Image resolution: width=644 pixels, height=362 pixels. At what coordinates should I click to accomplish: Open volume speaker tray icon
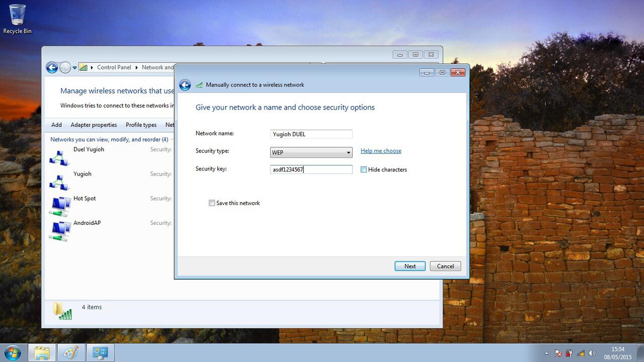pyautogui.click(x=592, y=353)
